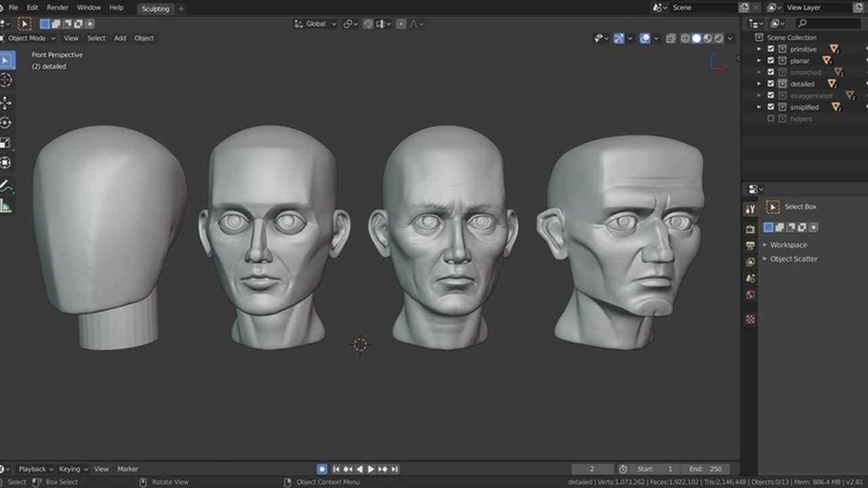The image size is (868, 488).
Task: Expand the Workspace panel
Action: (787, 245)
